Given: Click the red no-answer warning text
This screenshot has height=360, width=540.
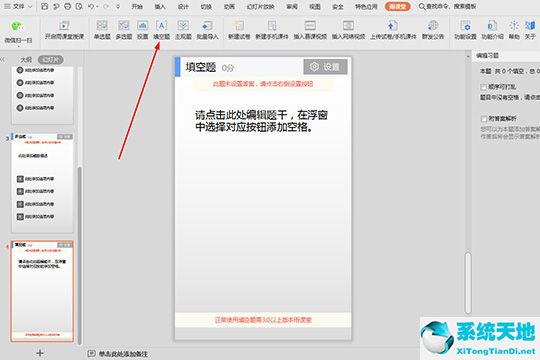Looking at the screenshot, I should (263, 84).
